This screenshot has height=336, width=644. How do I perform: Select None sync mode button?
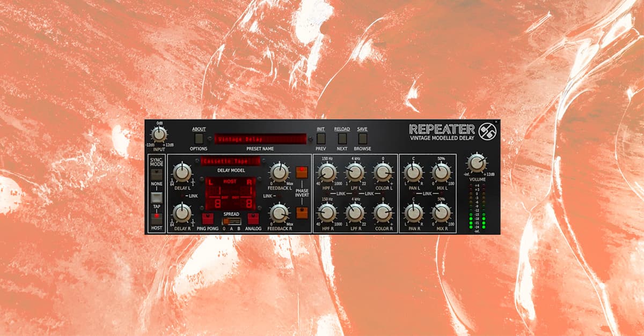point(157,174)
